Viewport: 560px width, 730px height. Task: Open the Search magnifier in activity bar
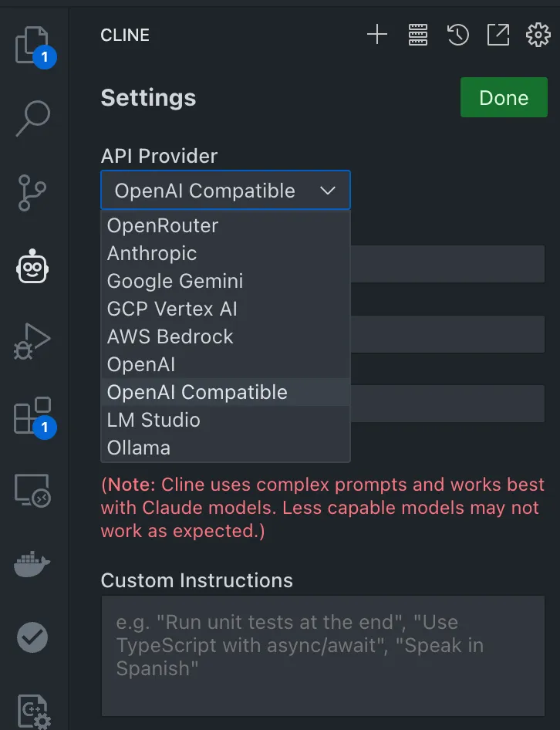pyautogui.click(x=33, y=118)
